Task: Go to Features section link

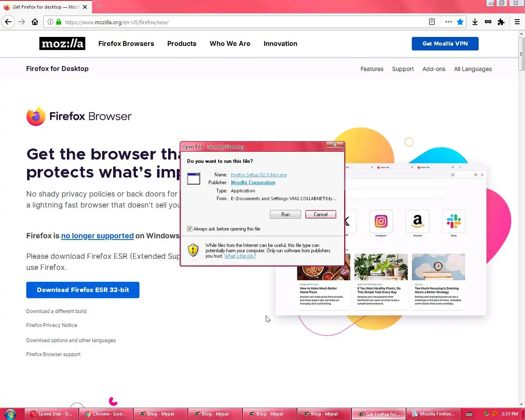Action: pos(372,69)
